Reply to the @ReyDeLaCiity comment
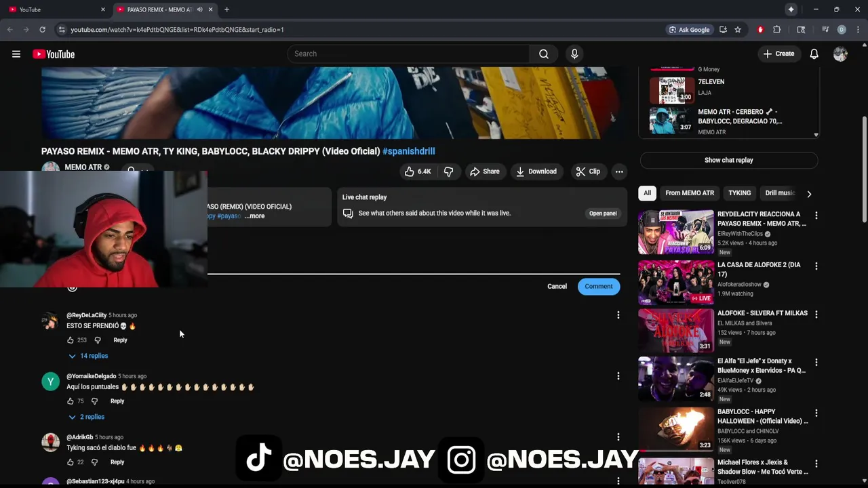Viewport: 868px width, 488px height. (120, 340)
